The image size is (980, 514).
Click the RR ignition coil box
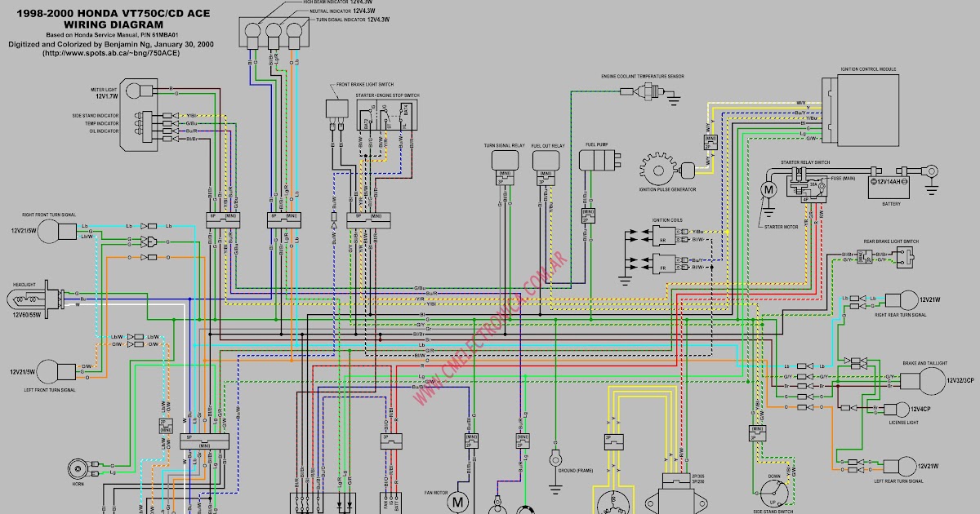coord(663,235)
